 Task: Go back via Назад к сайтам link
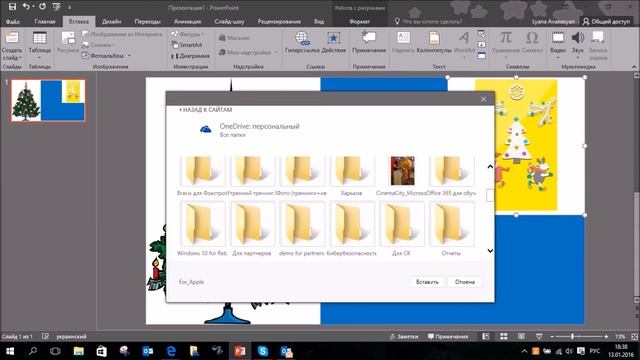(205, 110)
